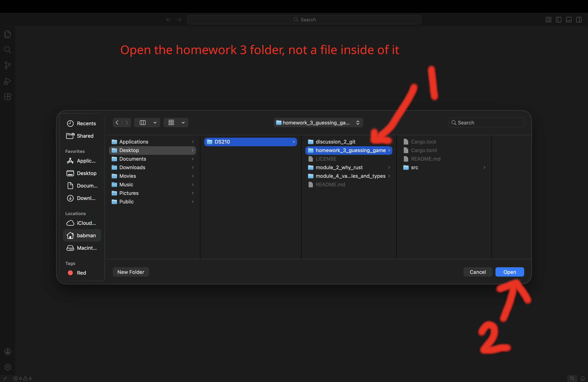Click the Open button to confirm
Image resolution: width=588 pixels, height=382 pixels.
pos(510,272)
